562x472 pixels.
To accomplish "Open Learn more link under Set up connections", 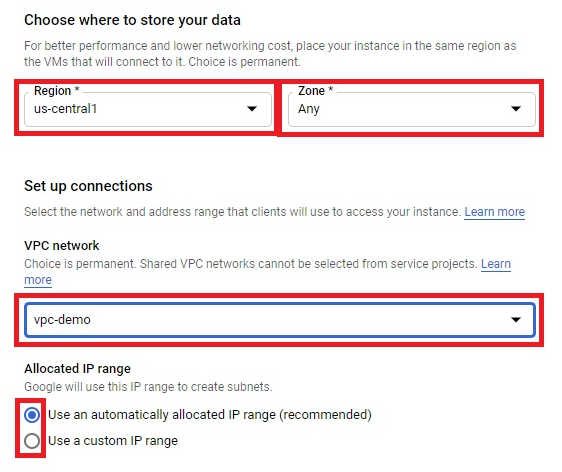I will pyautogui.click(x=495, y=212).
